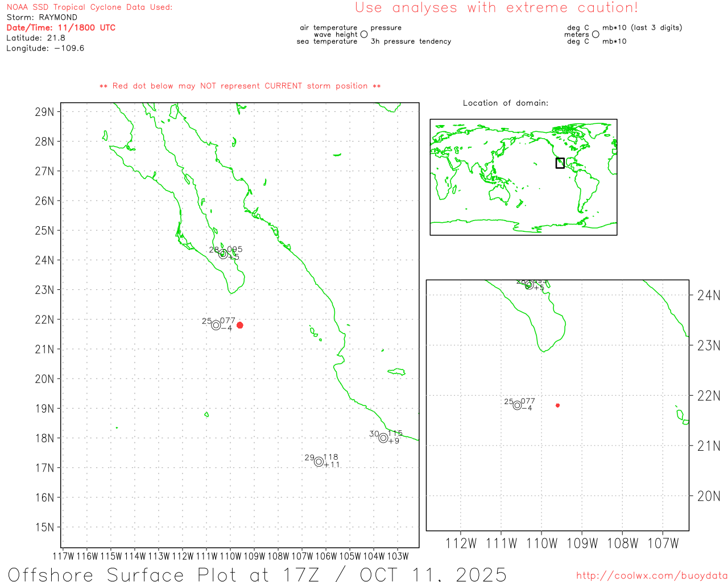Click the 29N latitude axis label
The image size is (728, 582).
point(44,112)
